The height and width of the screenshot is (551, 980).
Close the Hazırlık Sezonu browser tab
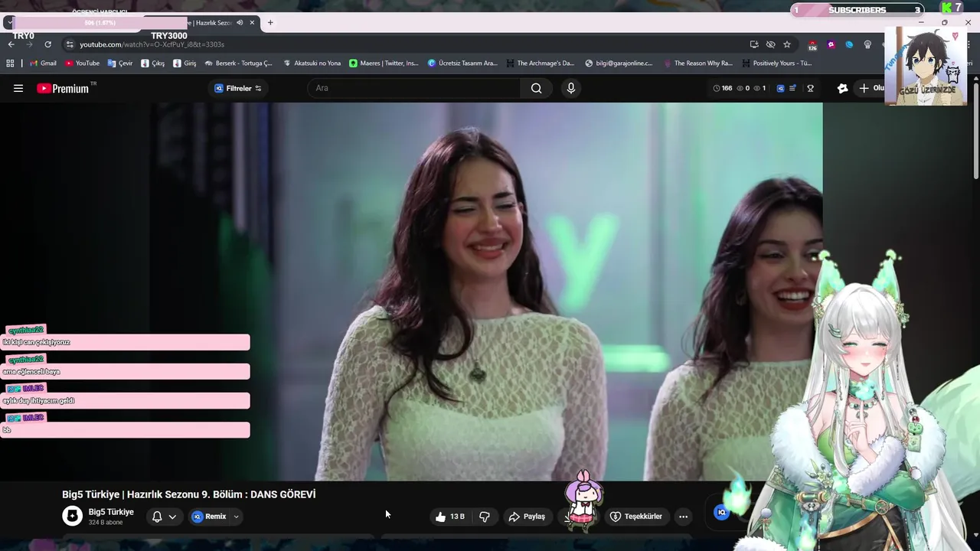pyautogui.click(x=252, y=22)
